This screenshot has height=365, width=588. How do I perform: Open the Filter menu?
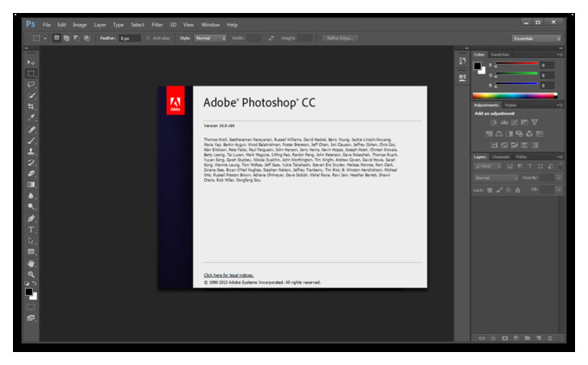point(157,25)
